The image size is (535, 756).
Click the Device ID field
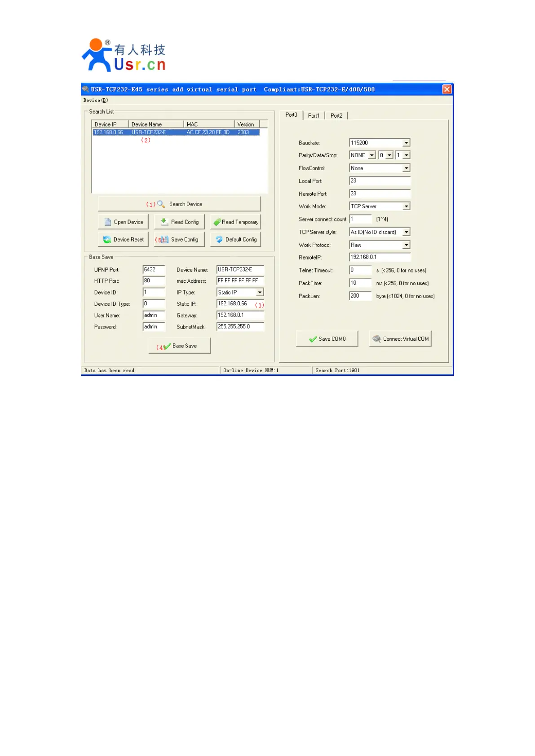[x=154, y=292]
